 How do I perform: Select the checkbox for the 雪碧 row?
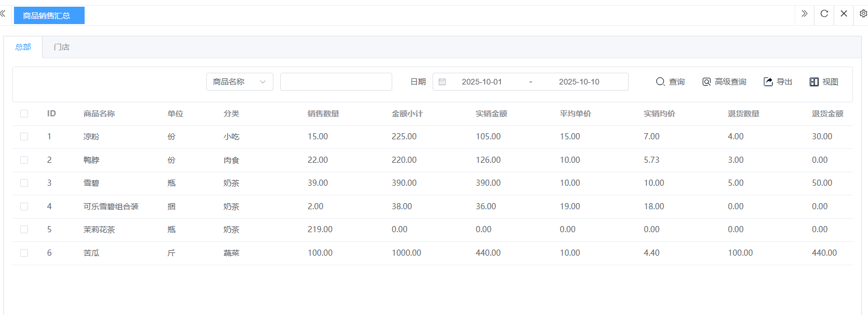(24, 183)
